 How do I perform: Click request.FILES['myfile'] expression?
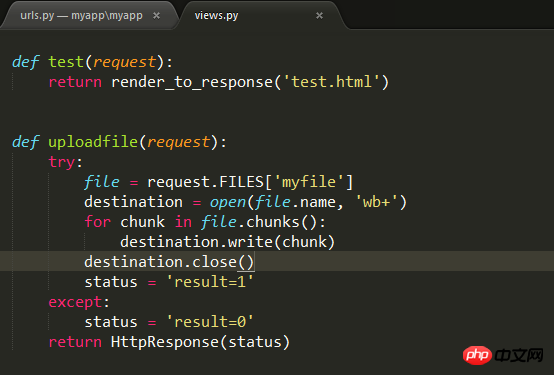click(x=250, y=182)
